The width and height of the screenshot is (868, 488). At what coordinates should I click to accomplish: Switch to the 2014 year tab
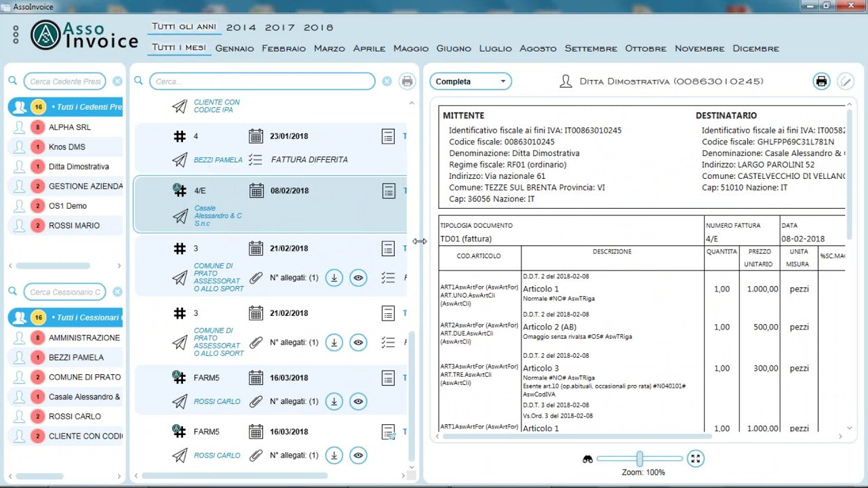pos(241,27)
